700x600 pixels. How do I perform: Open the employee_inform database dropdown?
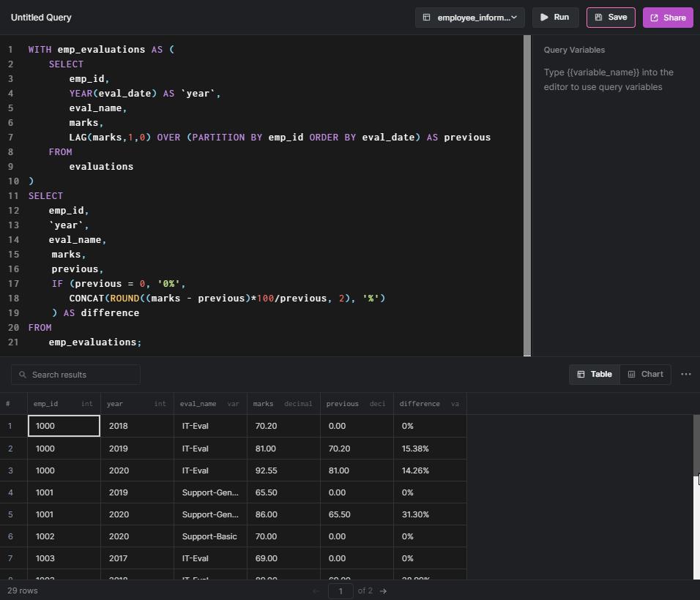(469, 18)
